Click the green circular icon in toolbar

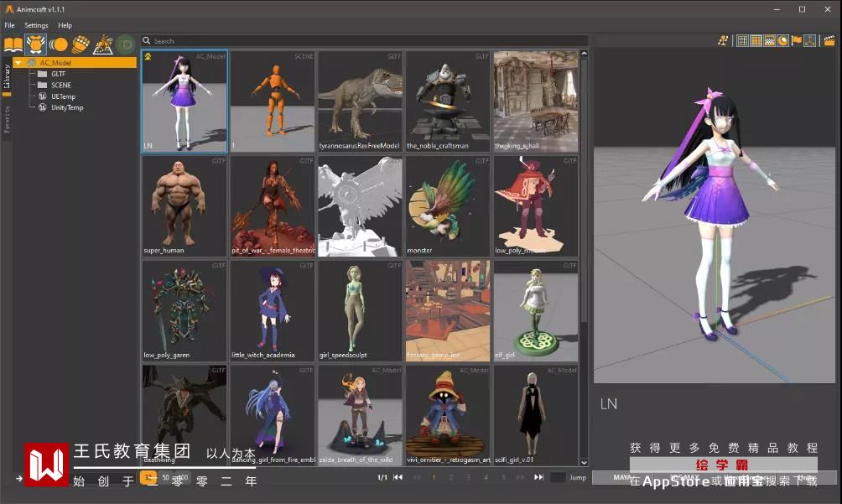126,44
